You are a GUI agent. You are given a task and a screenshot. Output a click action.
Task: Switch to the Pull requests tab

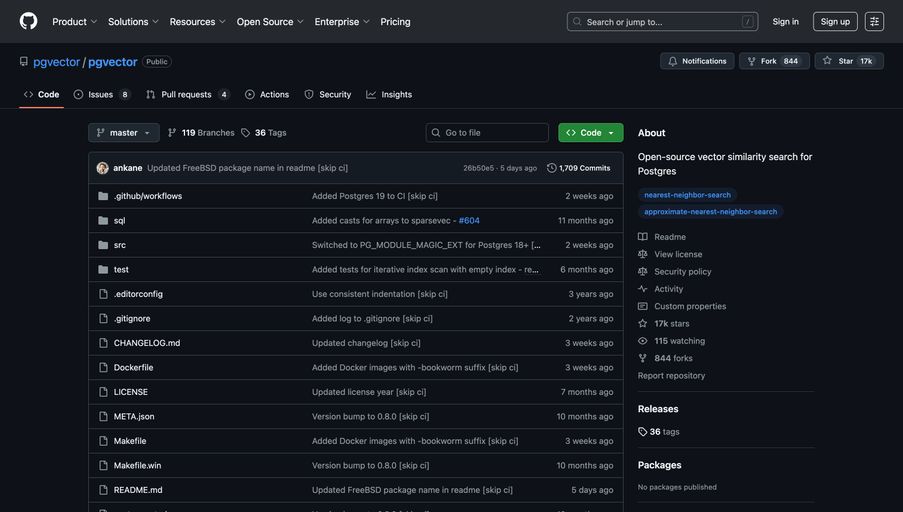pos(186,95)
